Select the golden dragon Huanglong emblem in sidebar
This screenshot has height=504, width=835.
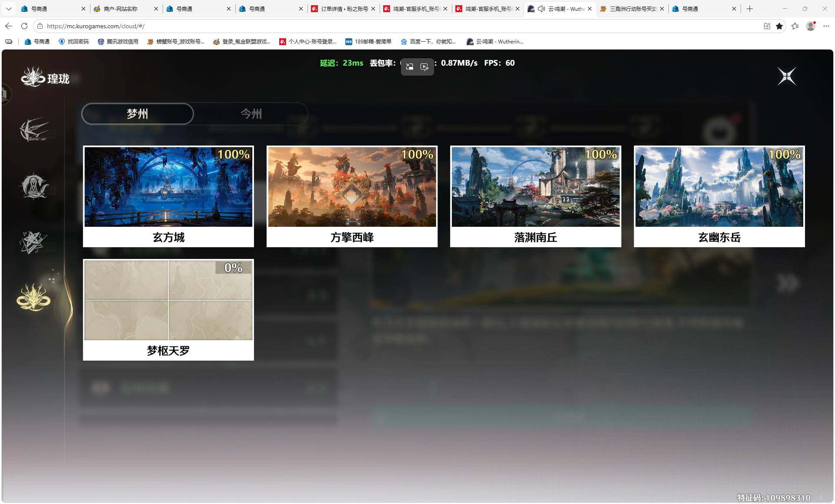coord(33,298)
